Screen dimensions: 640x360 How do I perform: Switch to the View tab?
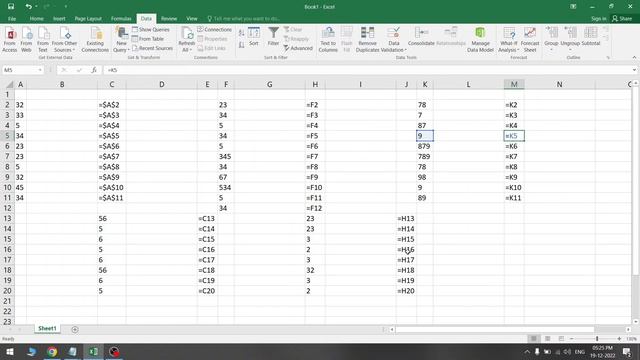[x=192, y=18]
